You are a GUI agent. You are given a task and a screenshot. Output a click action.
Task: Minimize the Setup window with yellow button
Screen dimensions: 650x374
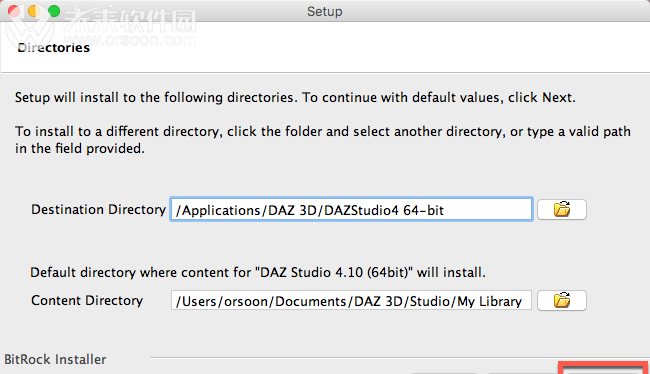[x=34, y=11]
